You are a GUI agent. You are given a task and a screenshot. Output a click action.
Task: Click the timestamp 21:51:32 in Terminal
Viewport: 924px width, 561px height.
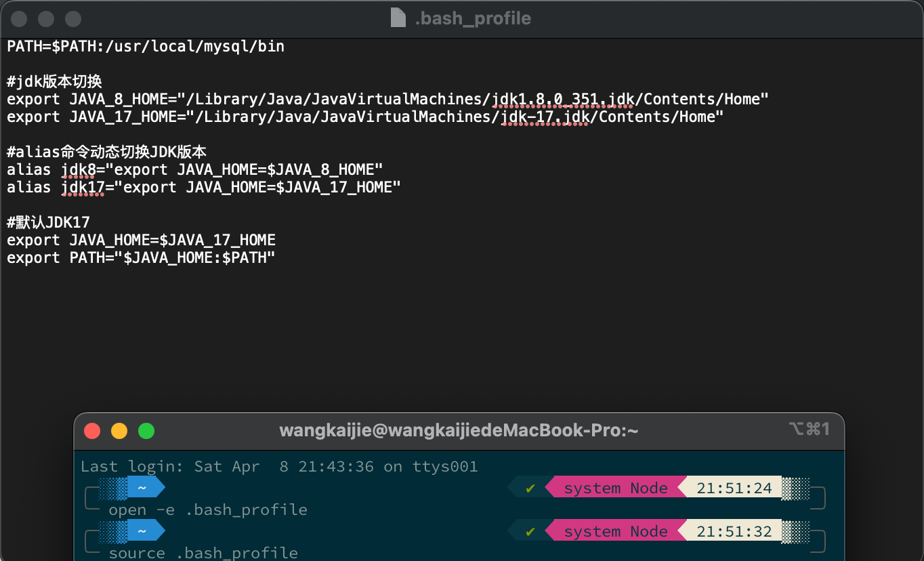pyautogui.click(x=734, y=531)
